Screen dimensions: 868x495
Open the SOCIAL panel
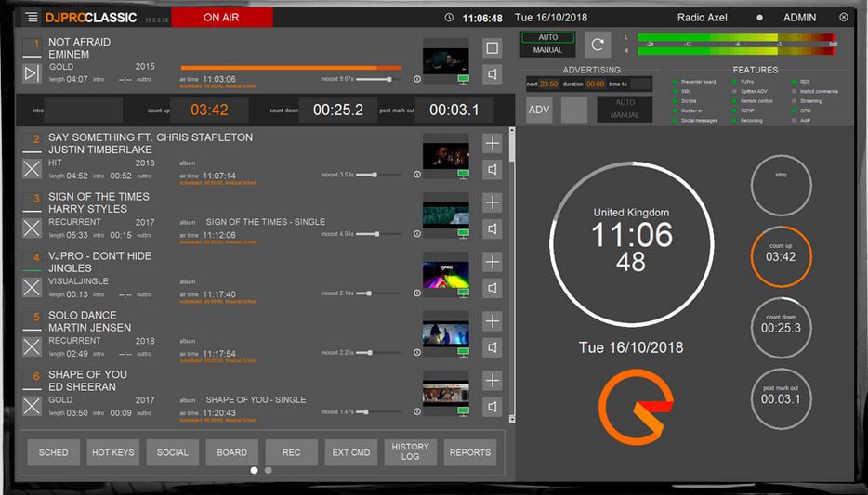[173, 452]
